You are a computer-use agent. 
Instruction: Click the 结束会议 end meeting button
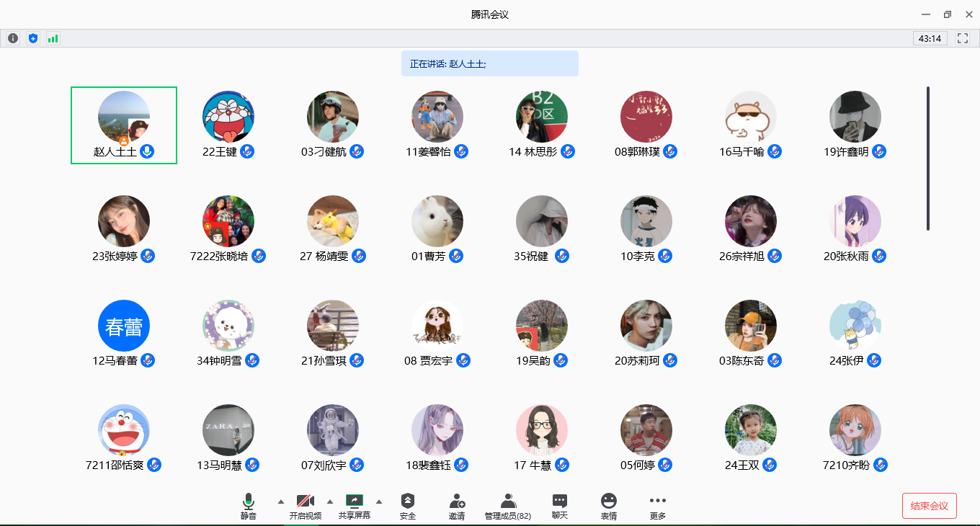(x=930, y=506)
